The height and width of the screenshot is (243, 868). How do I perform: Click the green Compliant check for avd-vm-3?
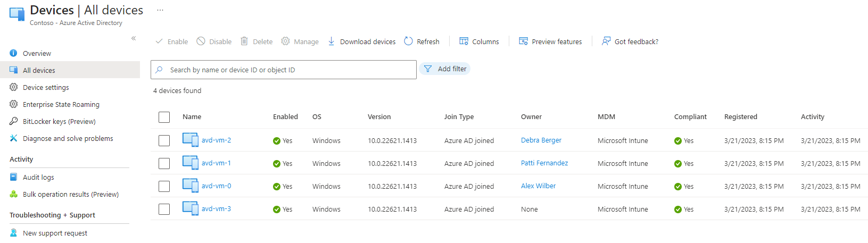pyautogui.click(x=678, y=210)
